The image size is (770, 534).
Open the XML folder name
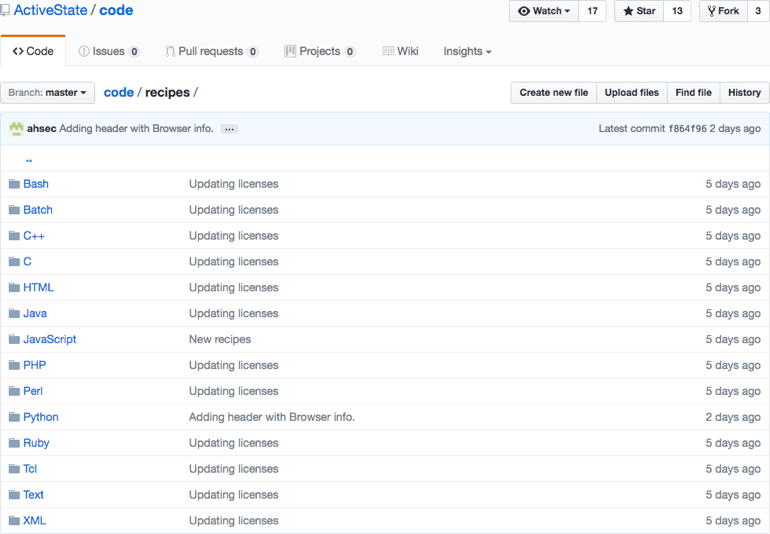point(34,521)
